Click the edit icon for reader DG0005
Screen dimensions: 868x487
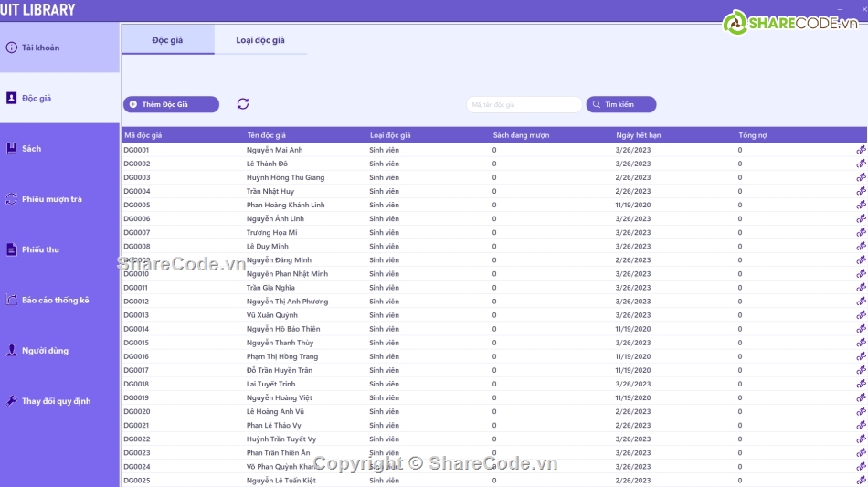pyautogui.click(x=861, y=205)
